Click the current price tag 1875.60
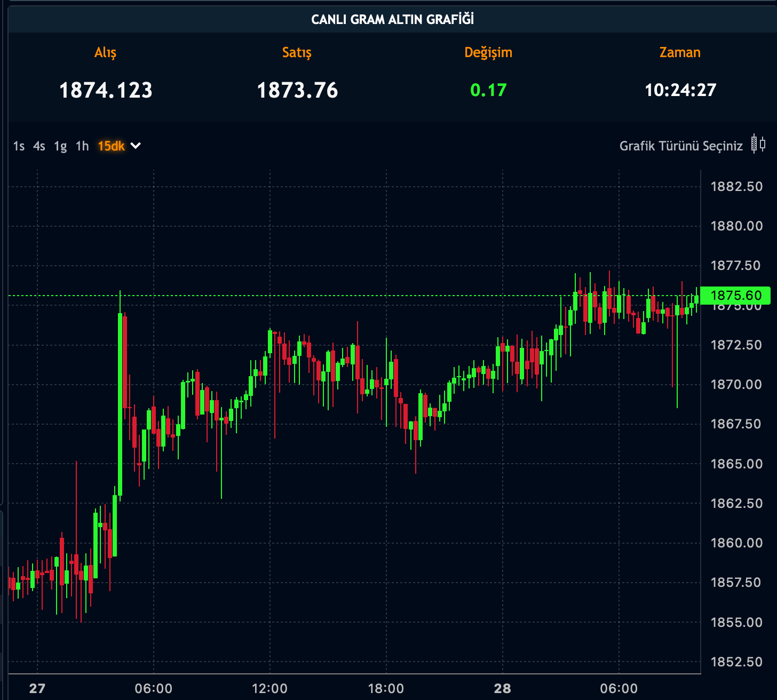This screenshot has width=777, height=700. 735,296
